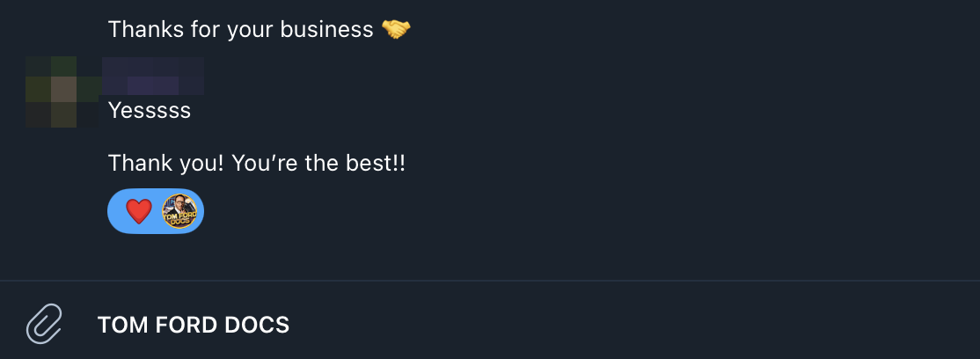
Task: Click the red heart reaction emoji
Action: [x=139, y=212]
